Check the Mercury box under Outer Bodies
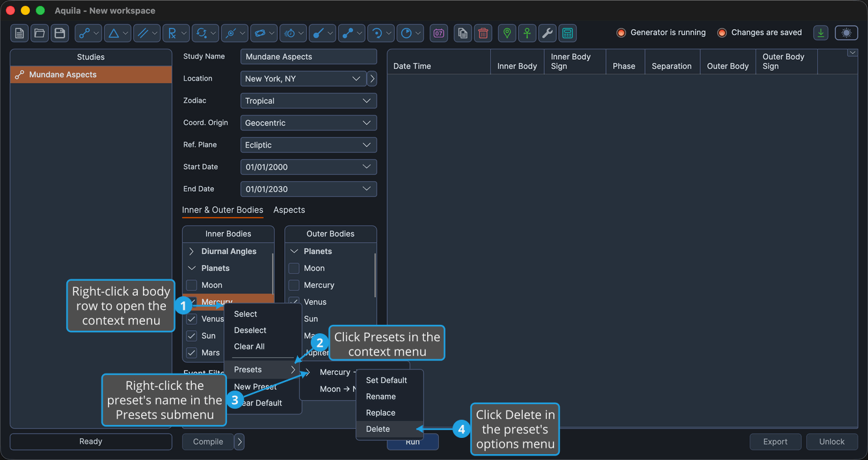Viewport: 868px width, 460px height. tap(294, 285)
